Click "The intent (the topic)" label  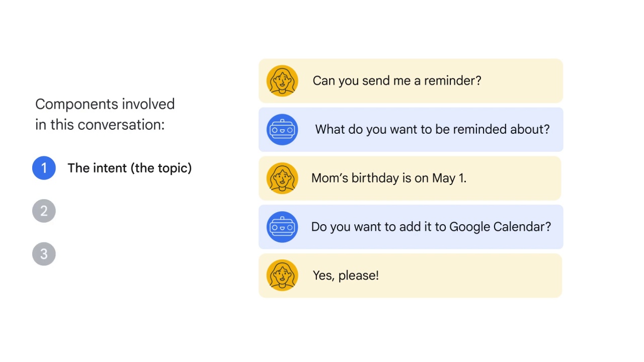[130, 168]
